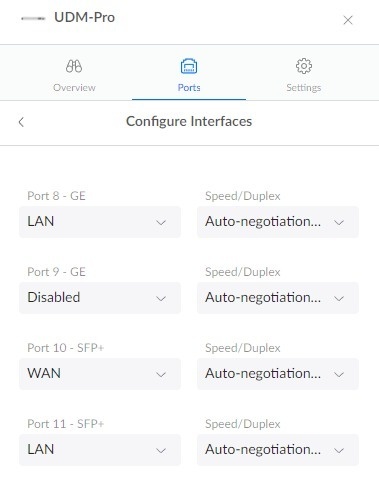Expand Port 8 Speed/Duplex dropdown

(278, 222)
